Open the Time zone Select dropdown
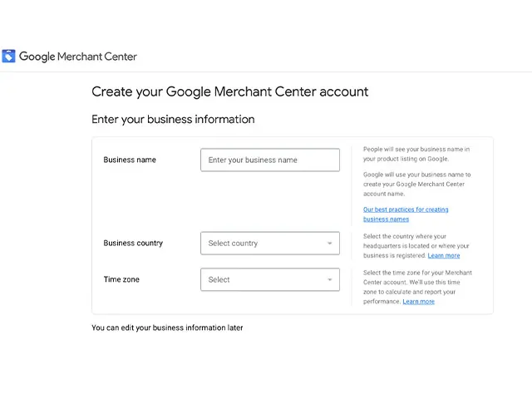The image size is (532, 399). 270,279
